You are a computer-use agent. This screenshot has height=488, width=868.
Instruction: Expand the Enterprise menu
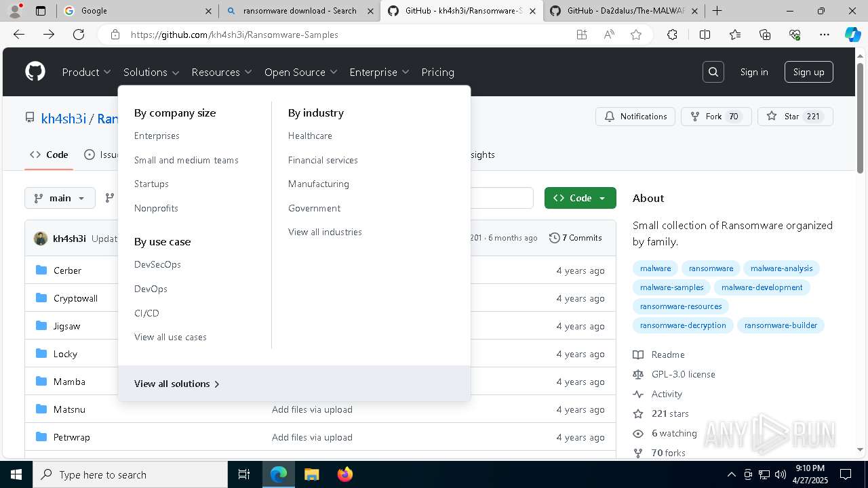(379, 72)
